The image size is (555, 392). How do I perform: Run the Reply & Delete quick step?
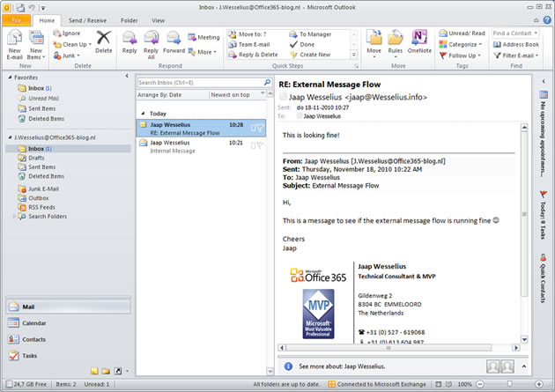[253, 55]
